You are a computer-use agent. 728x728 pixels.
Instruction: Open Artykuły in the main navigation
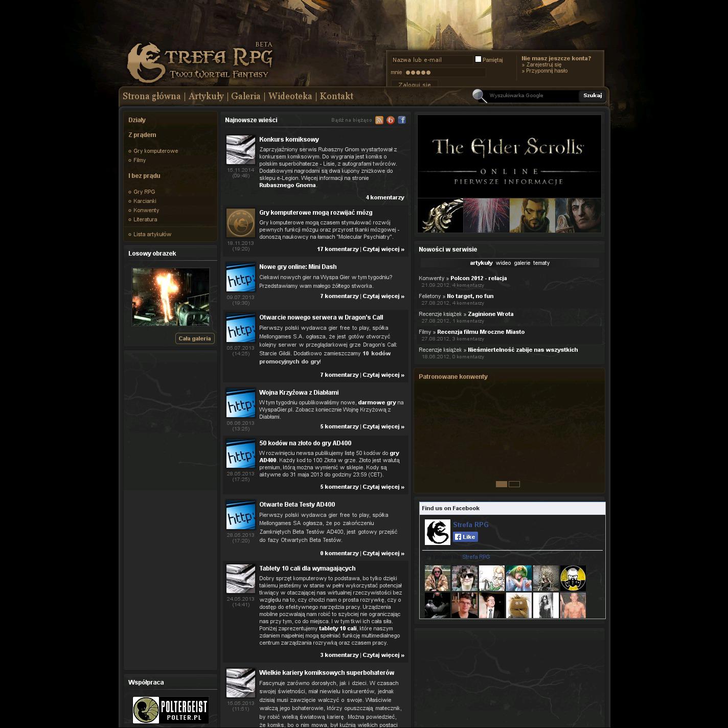206,96
